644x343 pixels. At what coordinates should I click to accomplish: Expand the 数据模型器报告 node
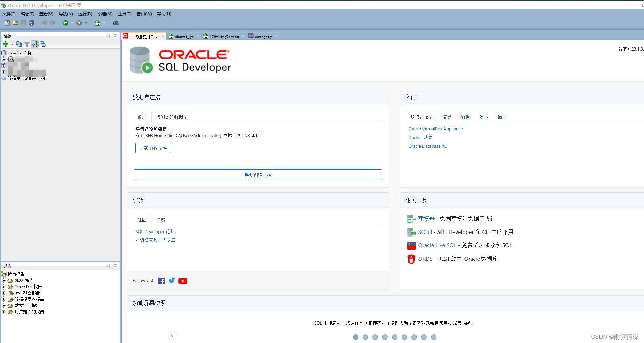coord(4,299)
